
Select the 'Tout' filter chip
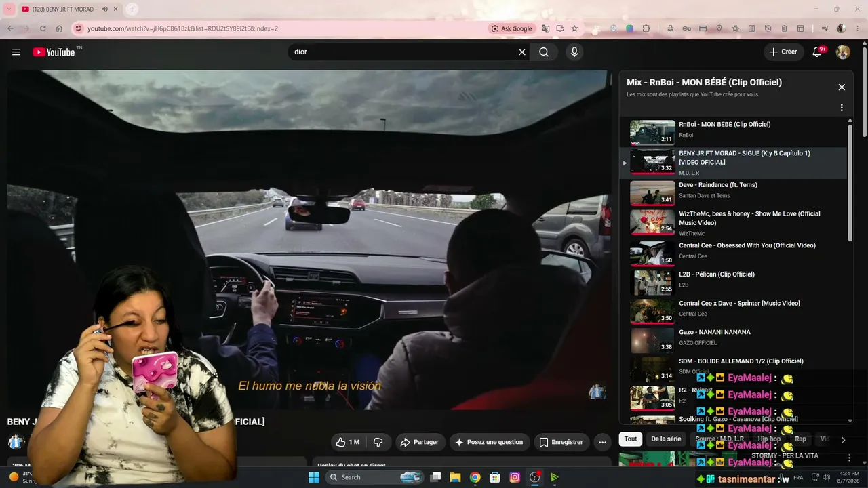tap(631, 439)
